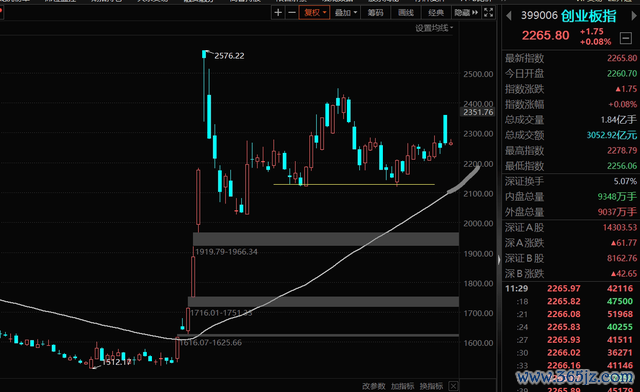The image size is (640, 392).
Task: Go to previous index arrow
Action: point(509,16)
